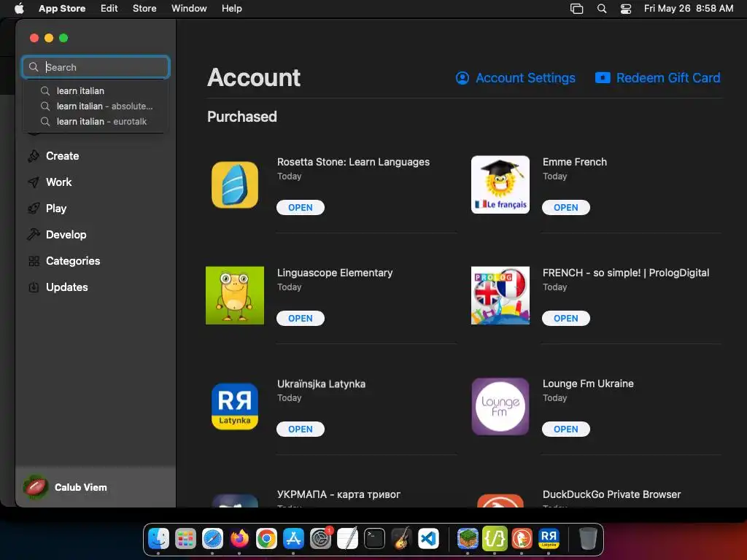Screen dimensions: 747x560
Task: Click the 'DuckDuckGo Private Browser' title
Action: click(x=612, y=494)
